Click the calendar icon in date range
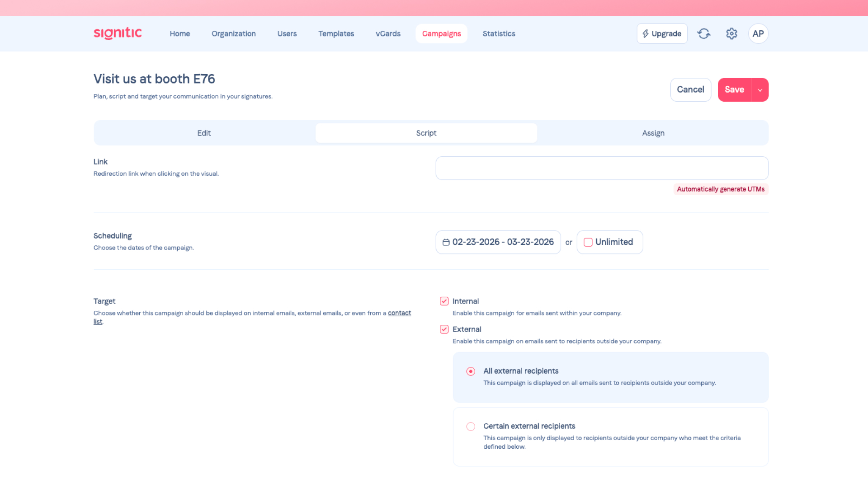Screen dimensions: 868x488 (x=446, y=242)
